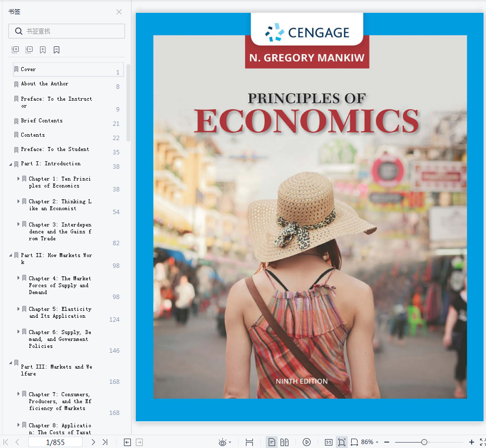
Task: Go to the first page
Action: (x=5, y=442)
